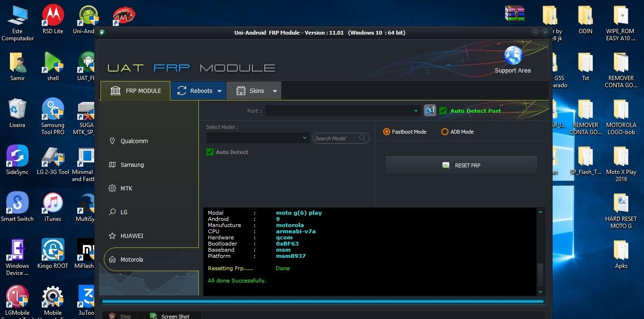644x319 pixels.
Task: Click the 'msm8937' platform value
Action: (291, 256)
